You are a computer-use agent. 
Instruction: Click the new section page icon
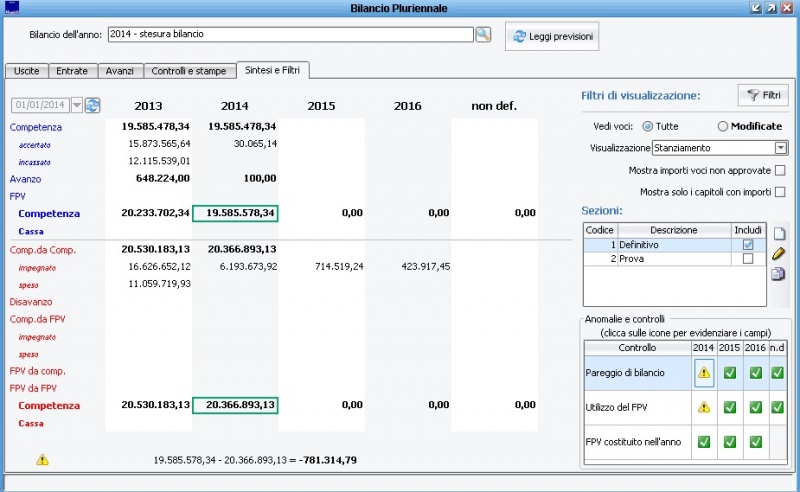click(778, 233)
